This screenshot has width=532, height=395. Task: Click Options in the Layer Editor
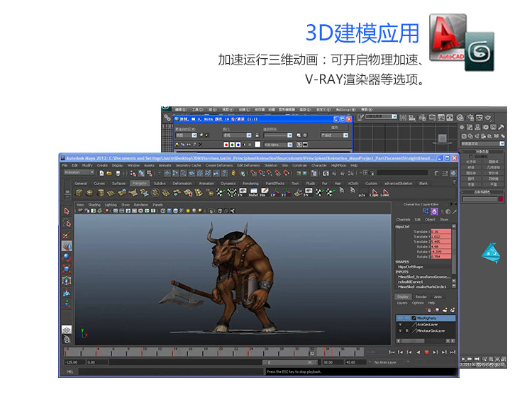pos(418,303)
